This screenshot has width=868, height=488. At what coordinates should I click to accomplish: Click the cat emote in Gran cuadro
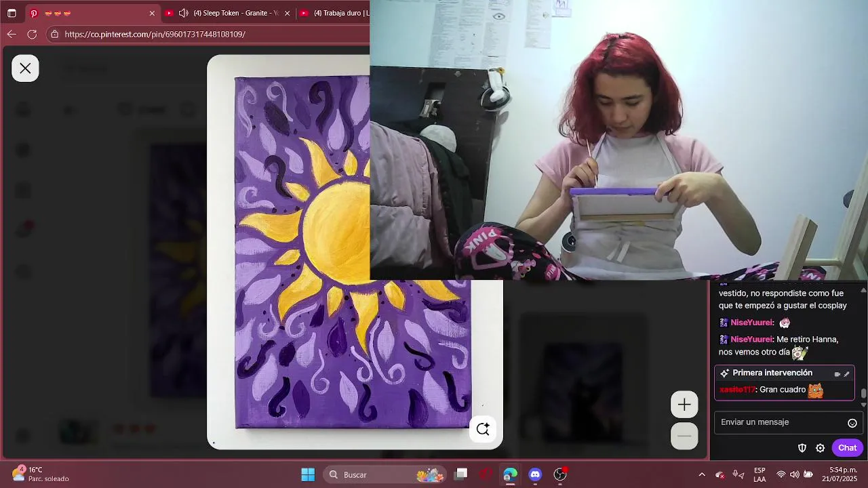816,390
